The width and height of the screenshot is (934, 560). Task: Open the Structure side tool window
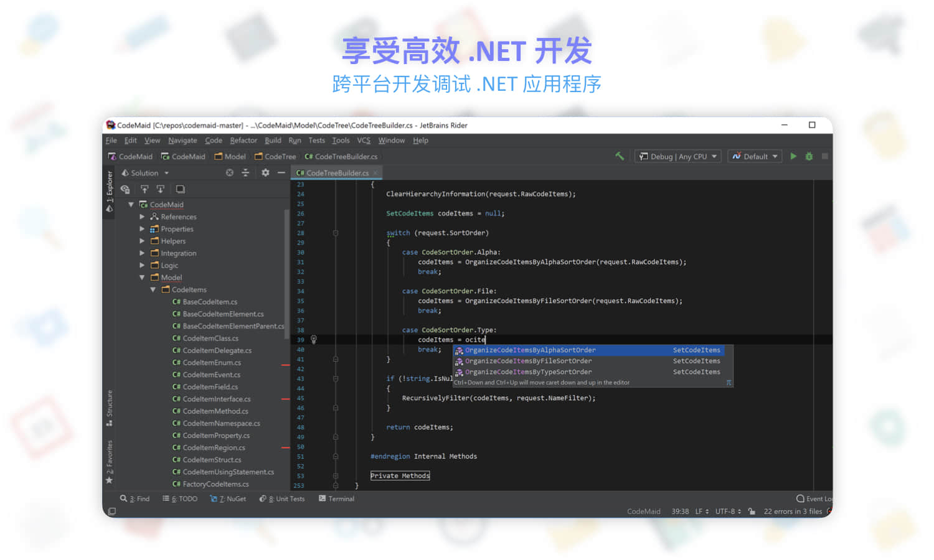(110, 408)
